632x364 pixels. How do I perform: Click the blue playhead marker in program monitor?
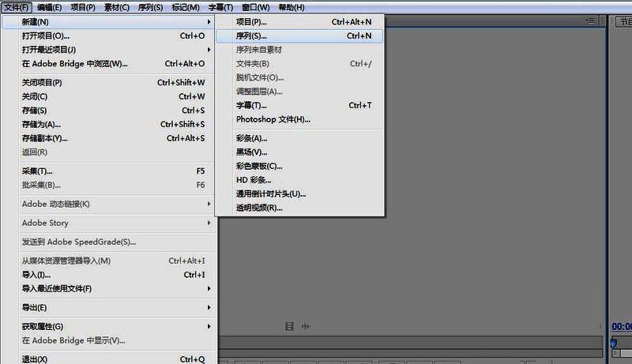[614, 343]
